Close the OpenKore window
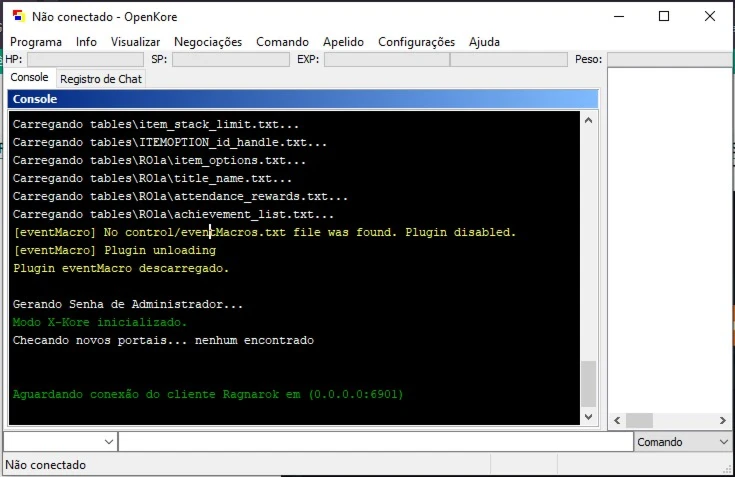The width and height of the screenshot is (735, 477). [x=710, y=16]
